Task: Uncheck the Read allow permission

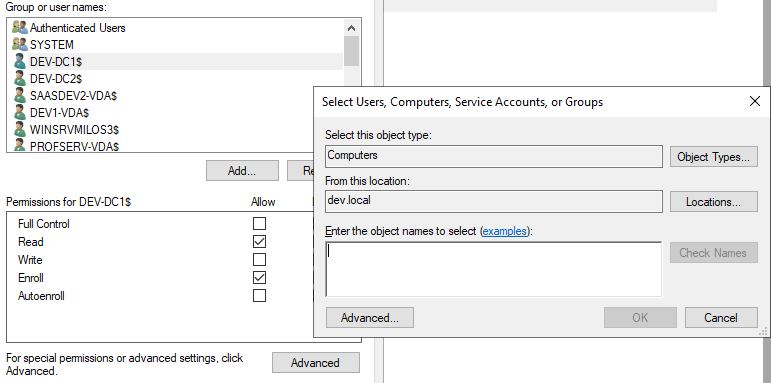Action: pos(259,241)
